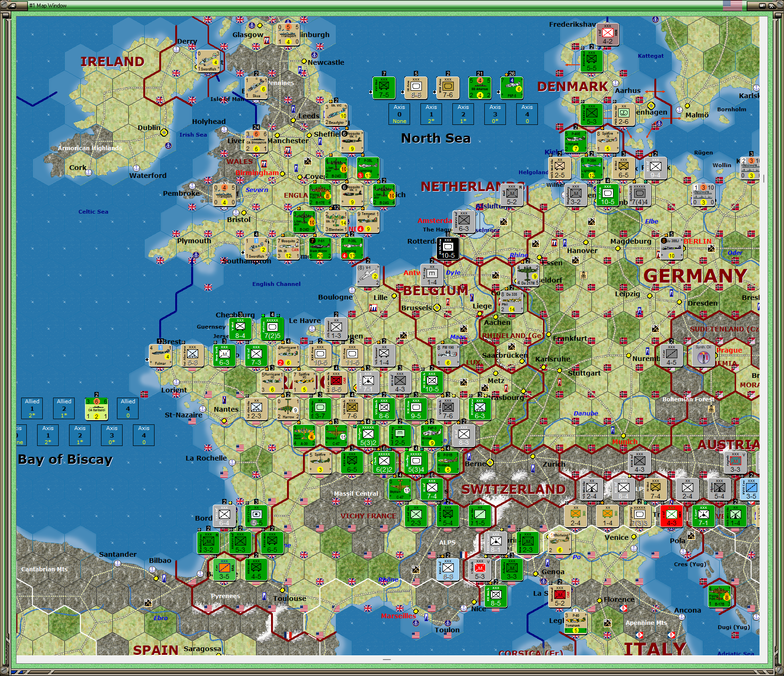Select the Whirlwind aircraft counter near Genoa
This screenshot has height=676, width=784.
point(559,543)
